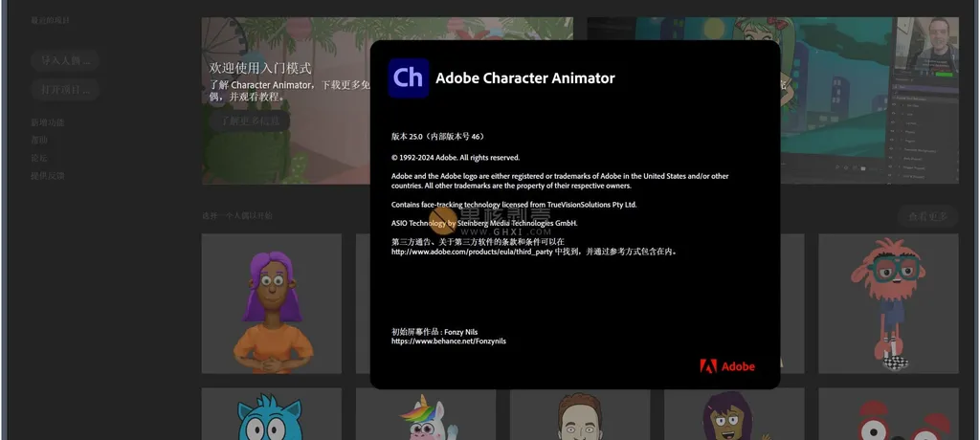Click the ASIO Technology by Steinberg line
Viewport: 980px width, 440px height.
484,223
